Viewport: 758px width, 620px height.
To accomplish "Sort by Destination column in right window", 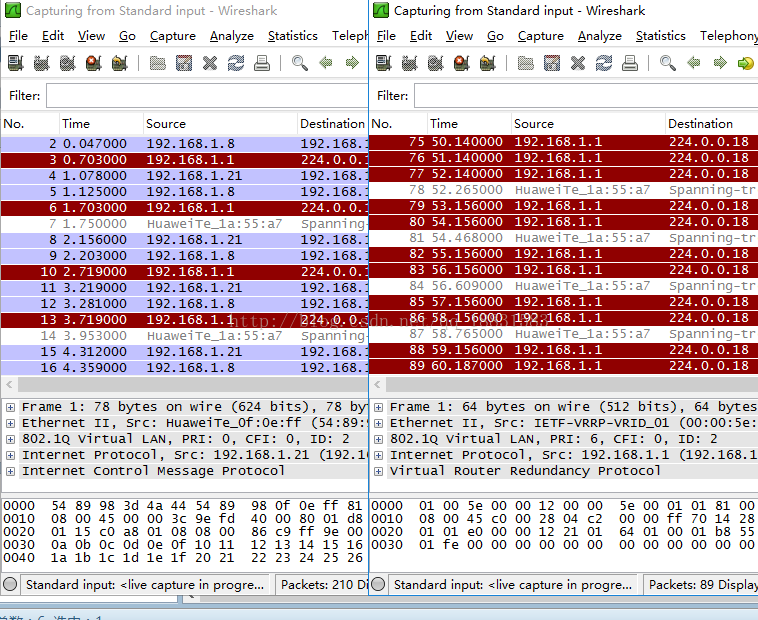I will coord(712,124).
